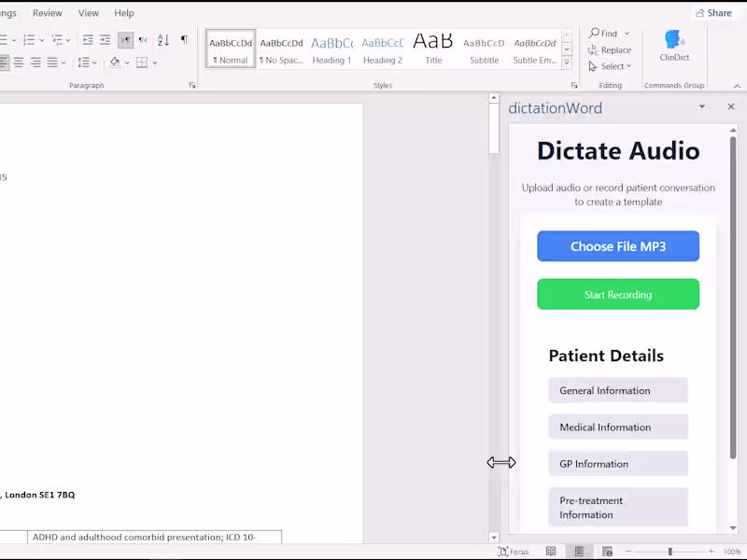Click document scroll down arrow
The width and height of the screenshot is (747, 560).
[x=494, y=538]
